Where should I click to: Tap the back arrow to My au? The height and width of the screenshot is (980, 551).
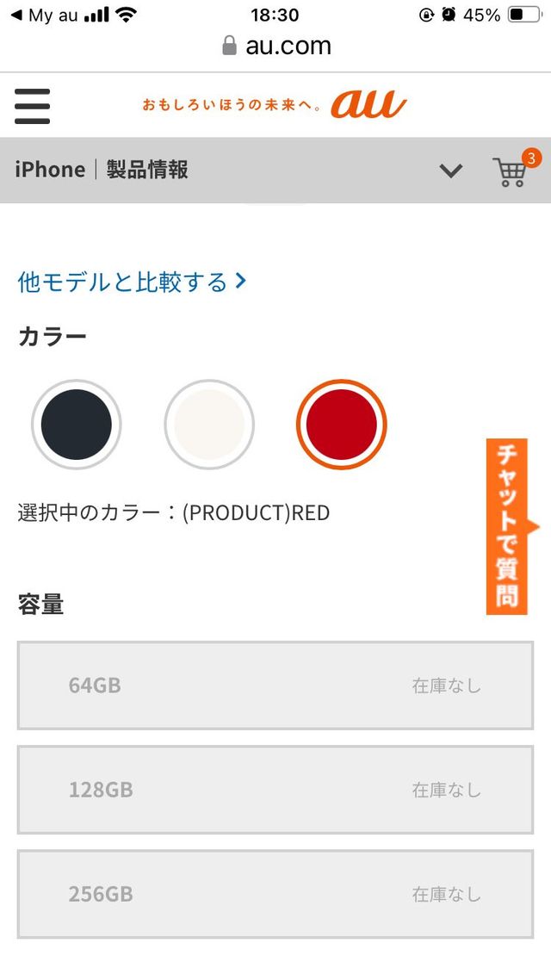(x=15, y=15)
